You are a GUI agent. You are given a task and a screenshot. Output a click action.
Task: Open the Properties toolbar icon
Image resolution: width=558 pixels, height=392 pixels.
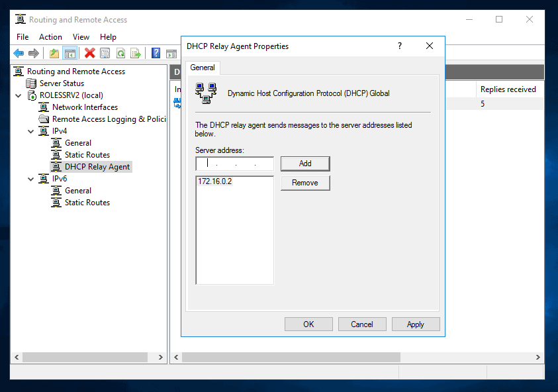coord(105,52)
